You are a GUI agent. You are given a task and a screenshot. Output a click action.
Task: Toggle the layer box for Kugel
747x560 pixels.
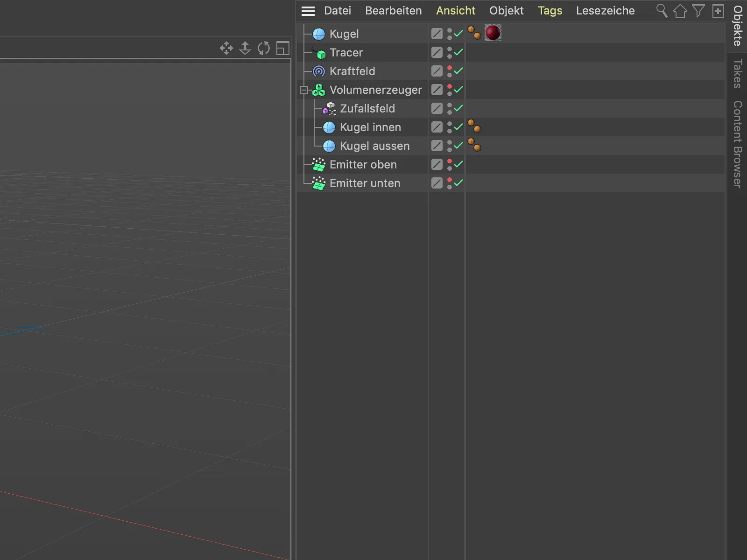[x=437, y=34]
